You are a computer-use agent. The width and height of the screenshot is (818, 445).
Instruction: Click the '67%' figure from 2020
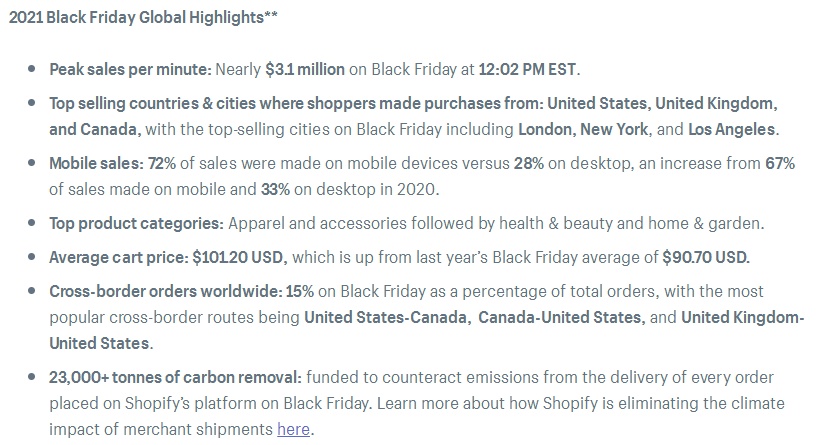(x=780, y=163)
